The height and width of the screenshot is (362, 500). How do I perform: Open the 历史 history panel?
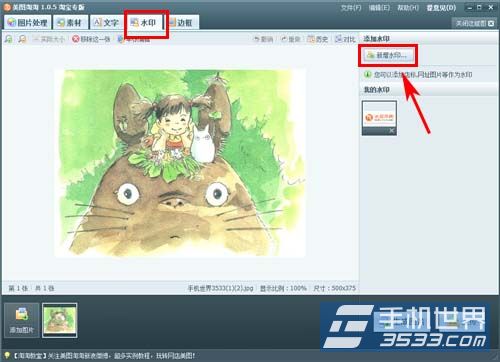pyautogui.click(x=318, y=39)
